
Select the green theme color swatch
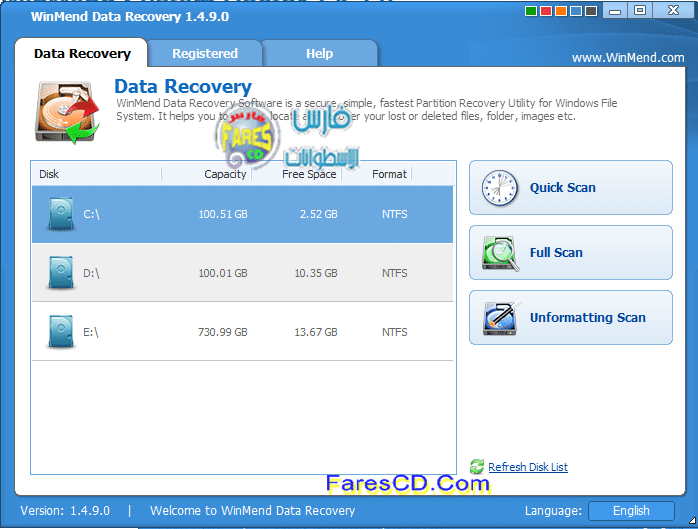click(x=531, y=11)
